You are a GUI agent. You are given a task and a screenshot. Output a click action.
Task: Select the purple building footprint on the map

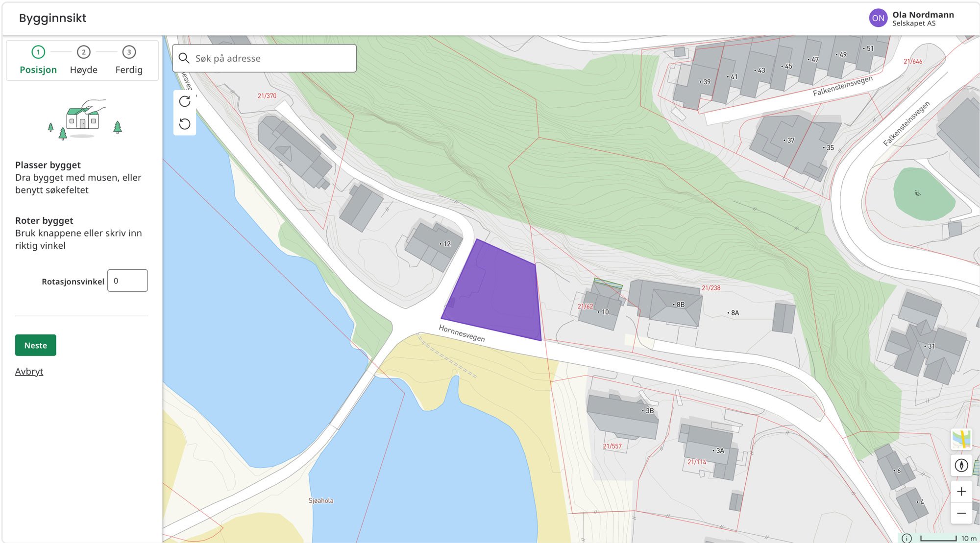pyautogui.click(x=495, y=289)
